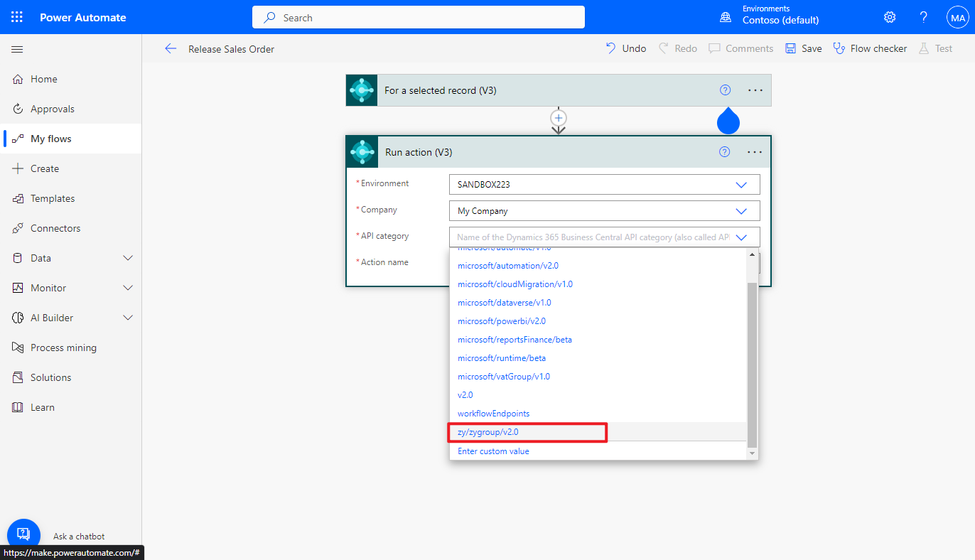Image resolution: width=975 pixels, height=560 pixels.
Task: Expand the Data section in sidebar
Action: pyautogui.click(x=42, y=258)
